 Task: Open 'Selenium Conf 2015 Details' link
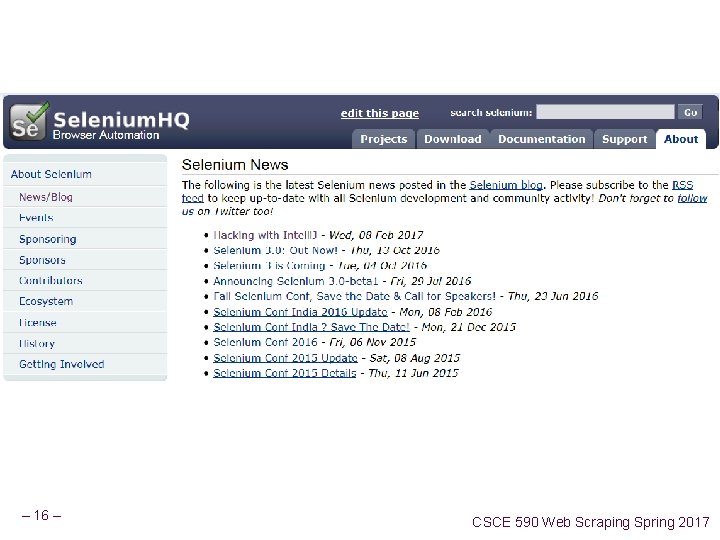point(285,373)
